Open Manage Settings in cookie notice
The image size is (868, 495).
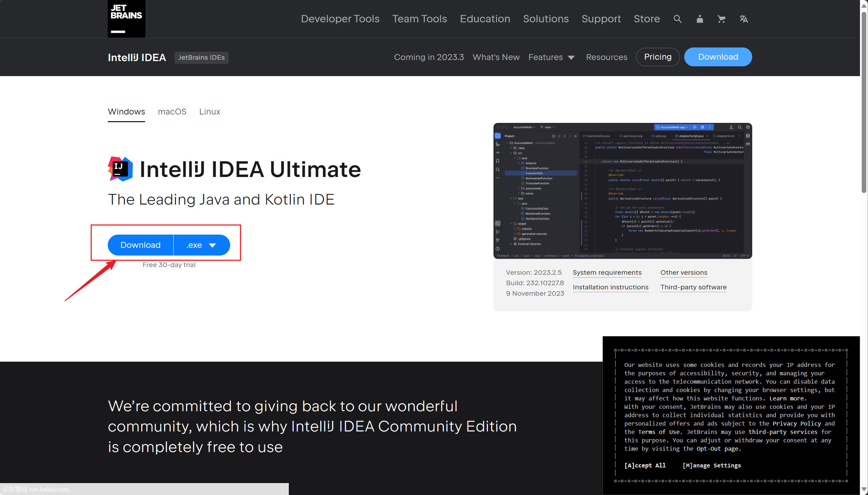pos(711,465)
